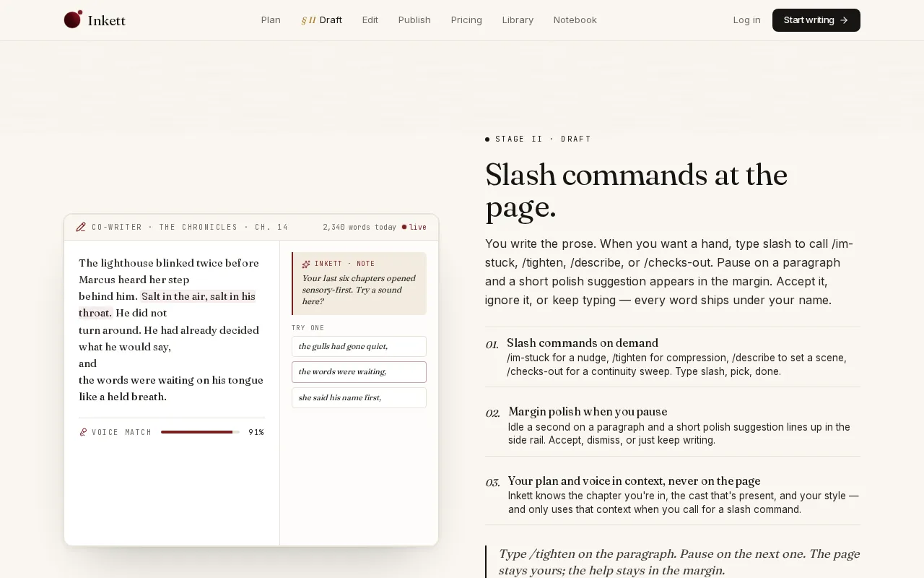The width and height of the screenshot is (924, 578).
Task: Click the 91% voice match value
Action: pyautogui.click(x=256, y=432)
